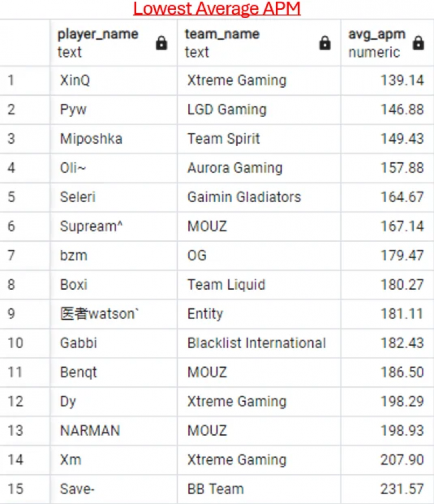Image resolution: width=434 pixels, height=504 pixels.
Task: Click the BB Team cell
Action: coord(215,488)
